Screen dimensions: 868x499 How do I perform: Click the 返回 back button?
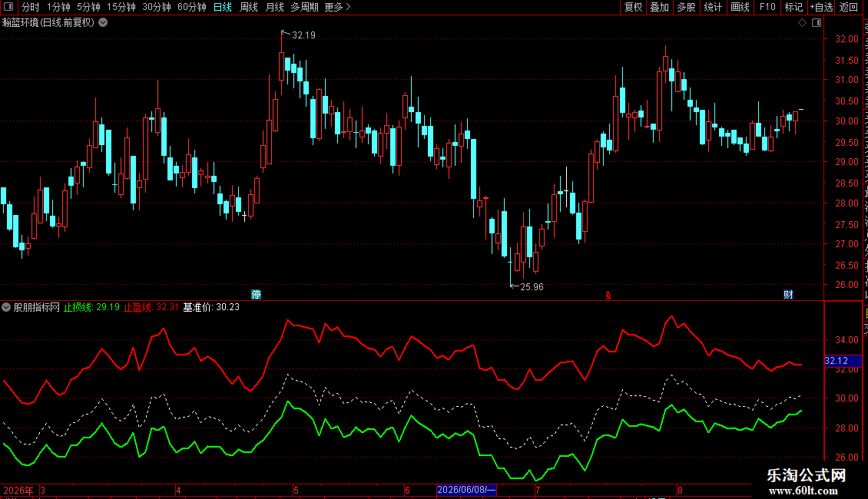click(x=849, y=7)
